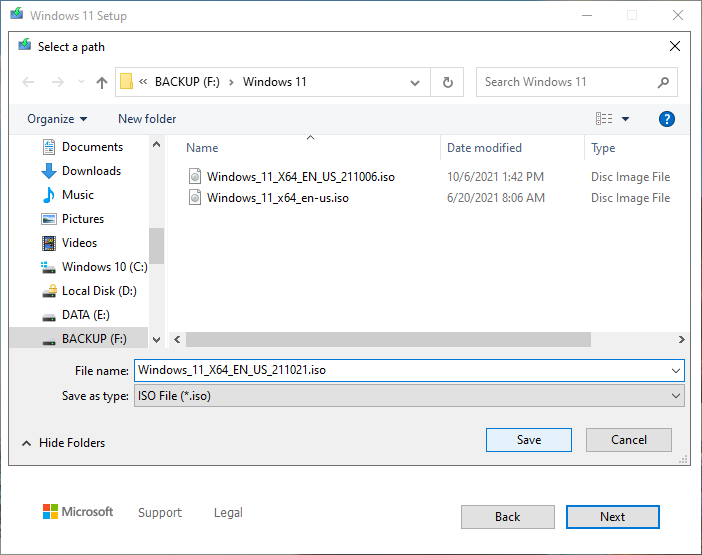Open the recent locations dropdown arrow

point(81,82)
